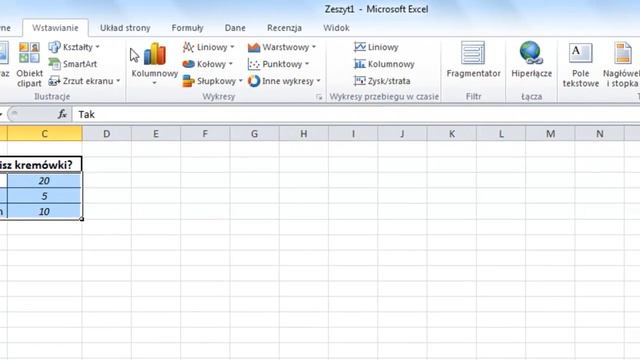Select column M header
The width and height of the screenshot is (640, 360).
click(x=550, y=134)
